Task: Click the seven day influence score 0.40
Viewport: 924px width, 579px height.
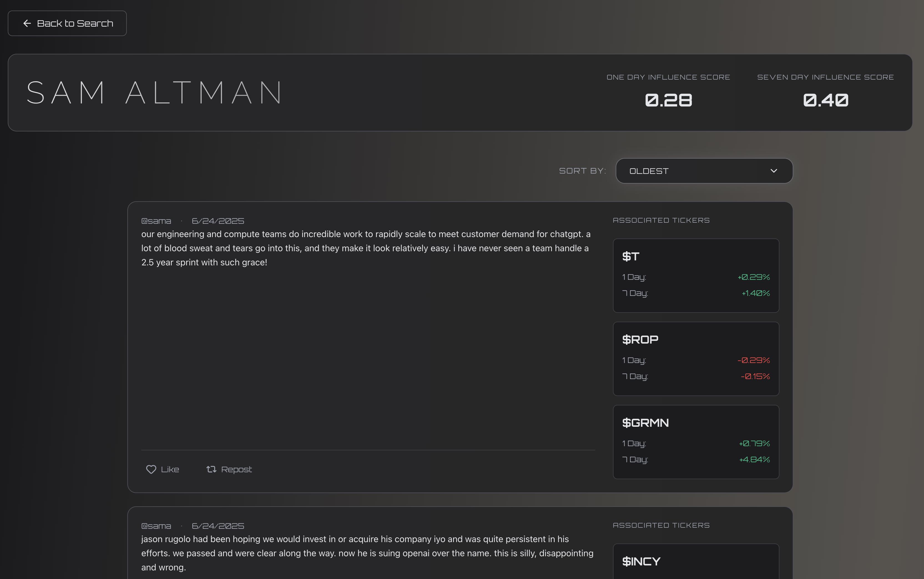Action: click(825, 100)
